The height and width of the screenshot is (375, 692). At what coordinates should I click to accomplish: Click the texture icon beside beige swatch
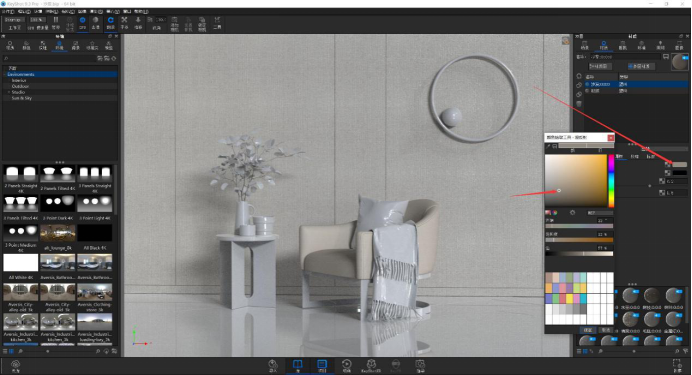(668, 165)
